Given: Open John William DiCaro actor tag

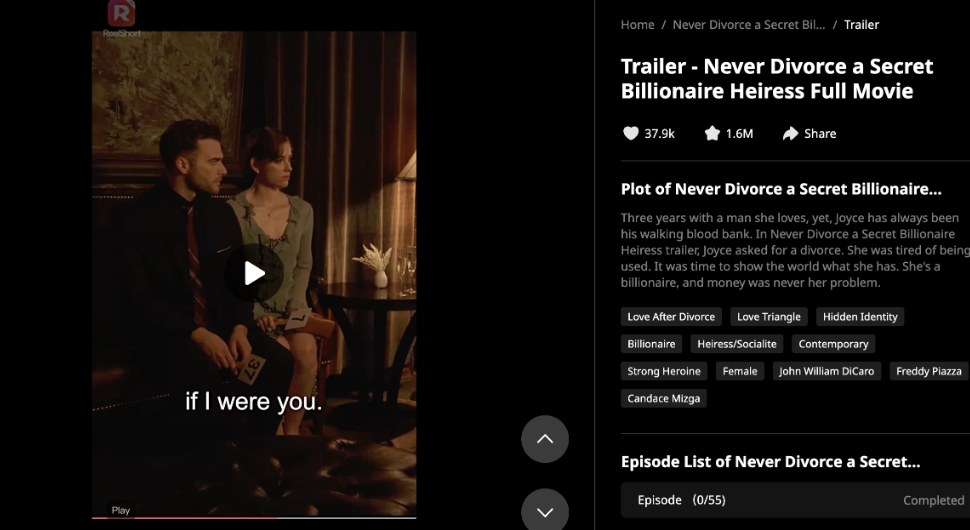Looking at the screenshot, I should pos(826,371).
